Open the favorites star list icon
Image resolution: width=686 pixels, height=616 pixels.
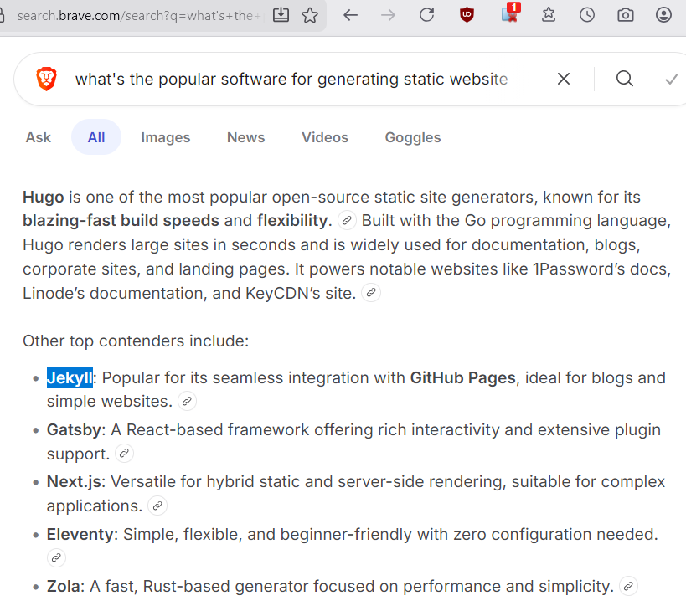click(x=549, y=14)
